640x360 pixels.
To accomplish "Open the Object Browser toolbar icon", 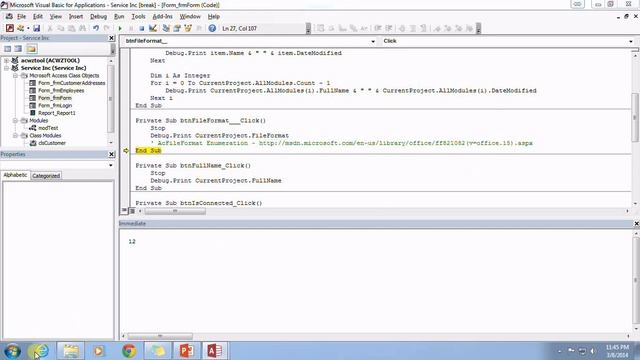I will pyautogui.click(x=188, y=28).
